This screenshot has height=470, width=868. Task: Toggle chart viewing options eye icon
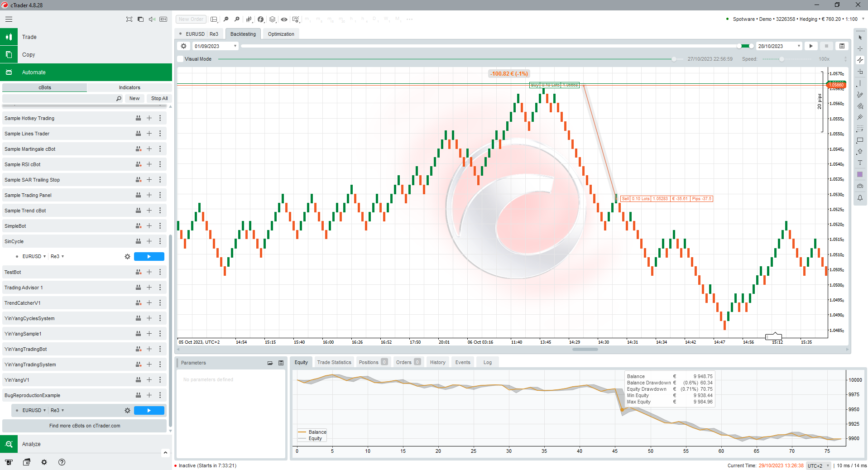[x=284, y=19]
